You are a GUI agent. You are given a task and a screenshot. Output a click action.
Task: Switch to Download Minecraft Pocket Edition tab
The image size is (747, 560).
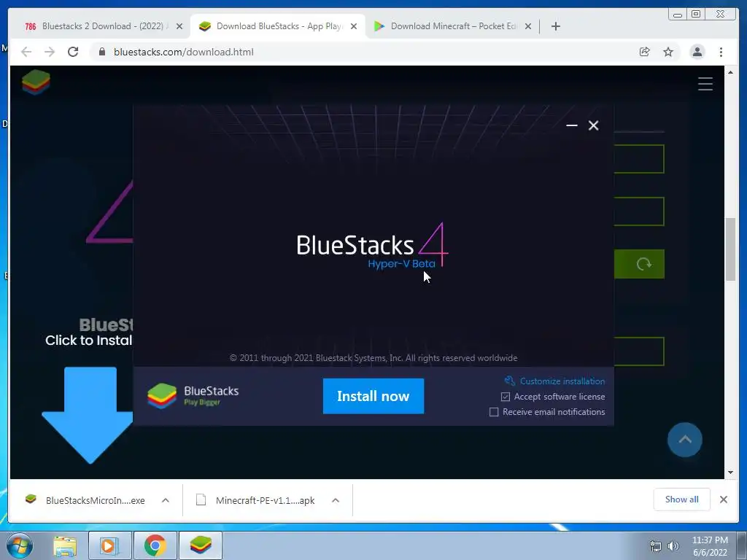click(452, 26)
